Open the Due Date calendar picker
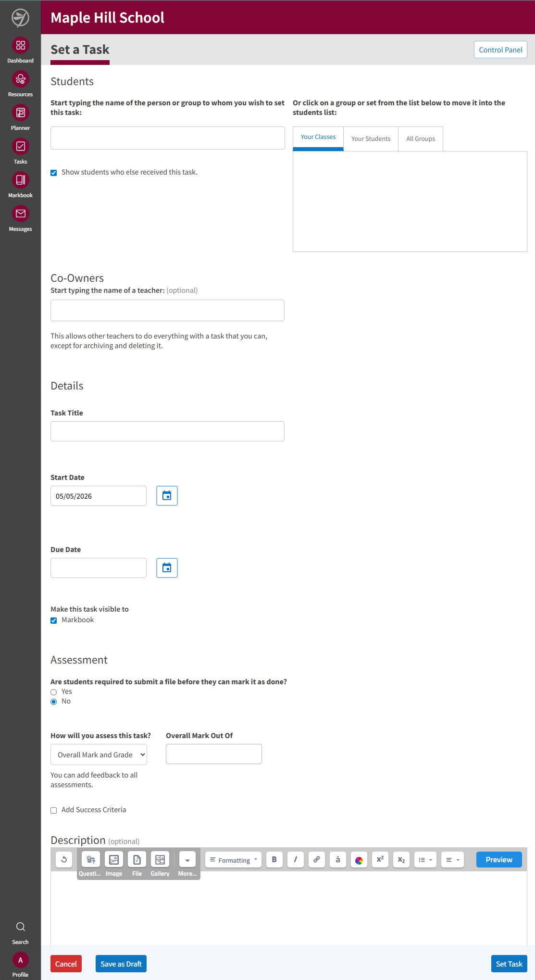The width and height of the screenshot is (535, 980). point(167,568)
